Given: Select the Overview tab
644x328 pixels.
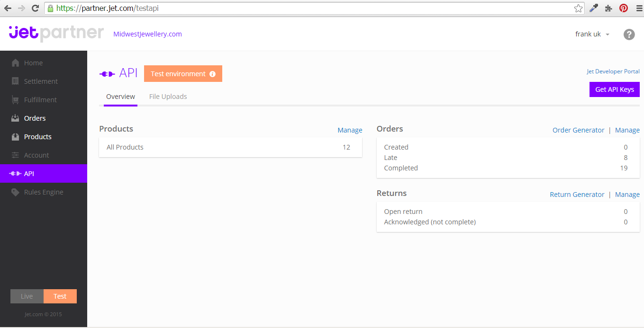Looking at the screenshot, I should coord(120,97).
